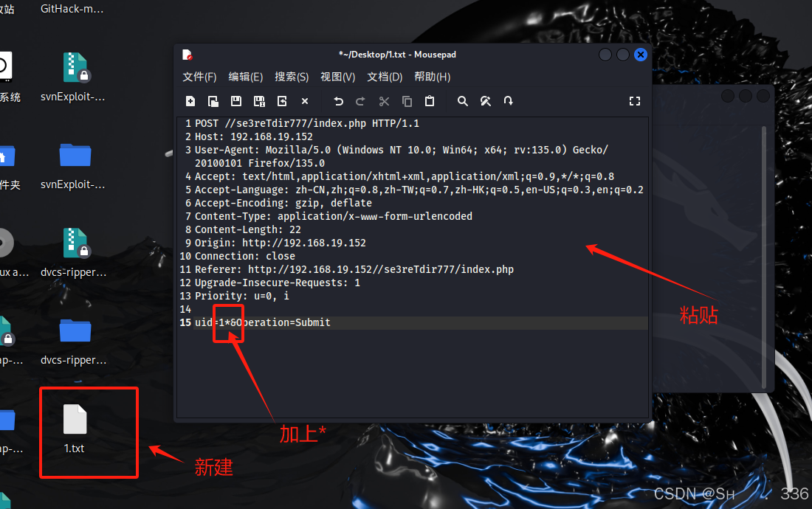Screen dimensions: 812x509
Task: Maximize the Mousepad window
Action: click(623, 55)
